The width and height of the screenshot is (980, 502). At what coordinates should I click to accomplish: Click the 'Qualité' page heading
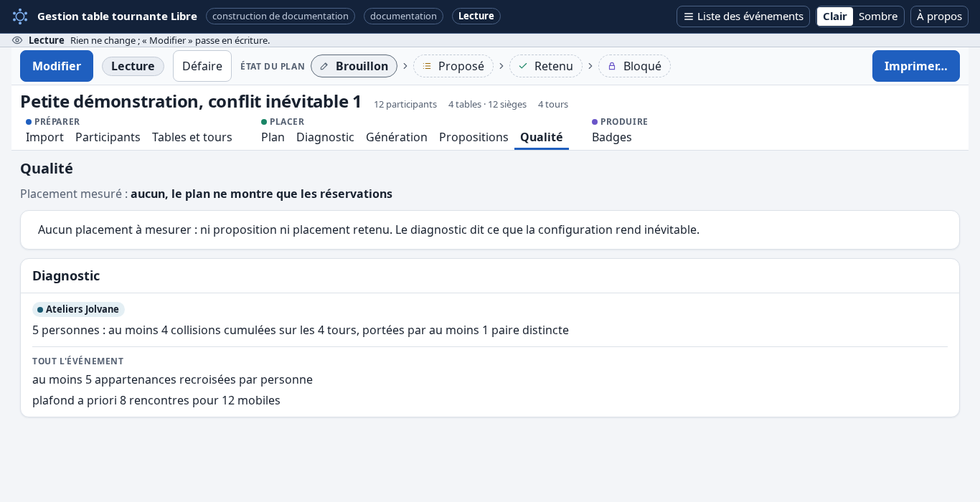click(47, 169)
